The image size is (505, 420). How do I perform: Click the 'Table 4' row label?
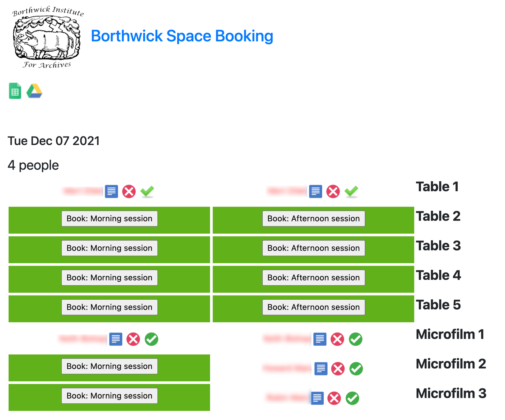click(438, 276)
